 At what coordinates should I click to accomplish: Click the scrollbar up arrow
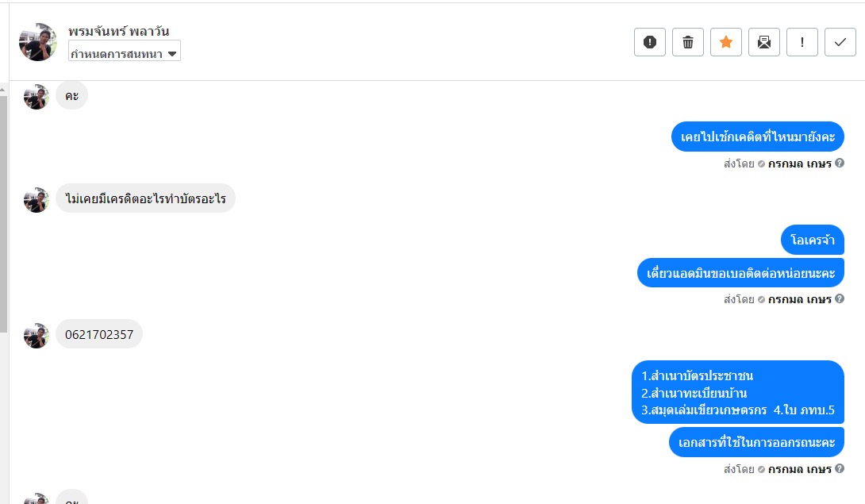pyautogui.click(x=3, y=89)
